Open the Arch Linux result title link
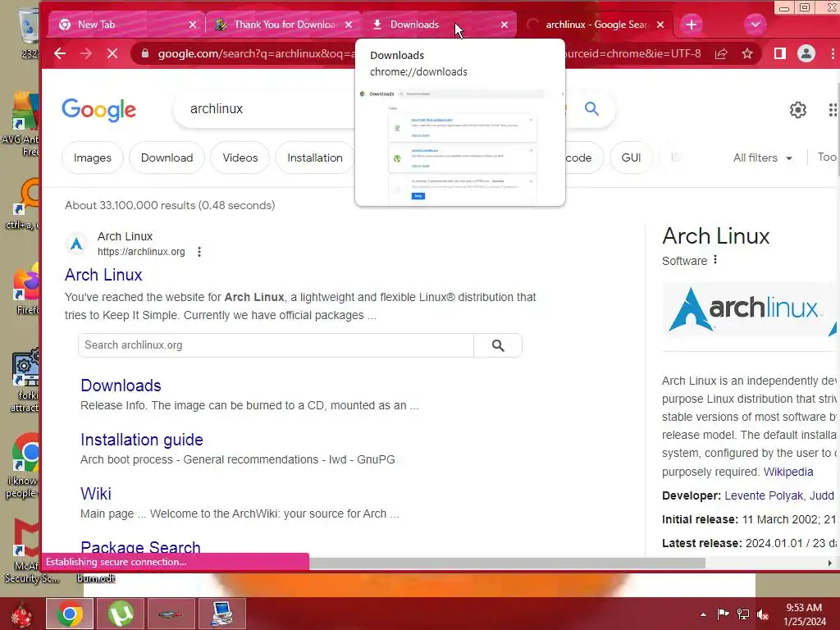Viewport: 840px width, 630px height. pyautogui.click(x=103, y=275)
